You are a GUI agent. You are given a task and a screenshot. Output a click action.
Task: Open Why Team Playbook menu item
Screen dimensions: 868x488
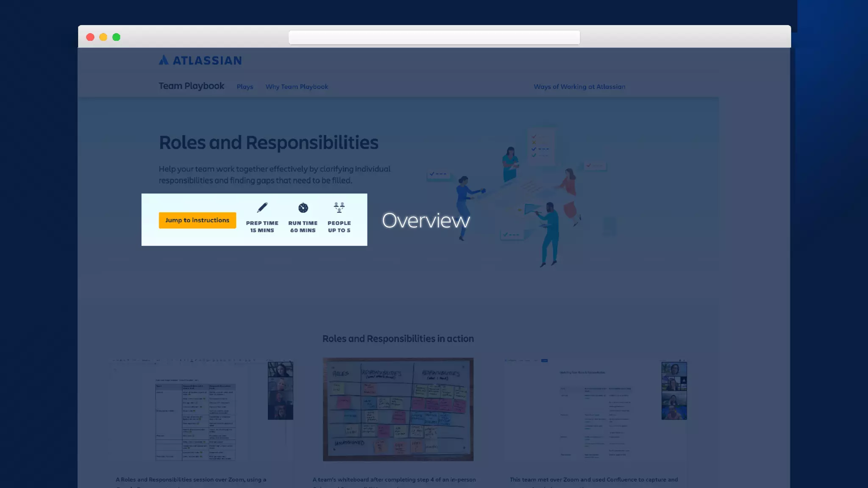[x=297, y=87]
